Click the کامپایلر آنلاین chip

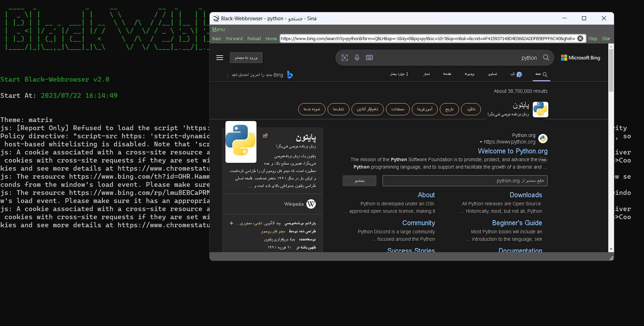(x=368, y=109)
